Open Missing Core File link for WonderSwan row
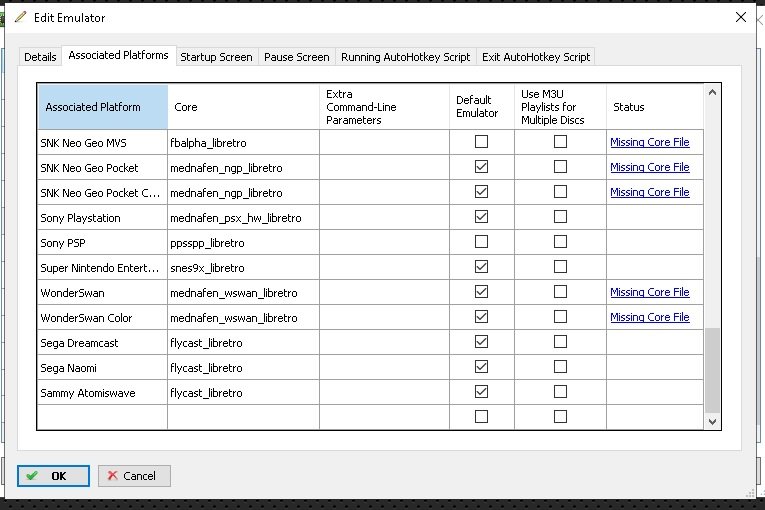The image size is (765, 510). 649,292
